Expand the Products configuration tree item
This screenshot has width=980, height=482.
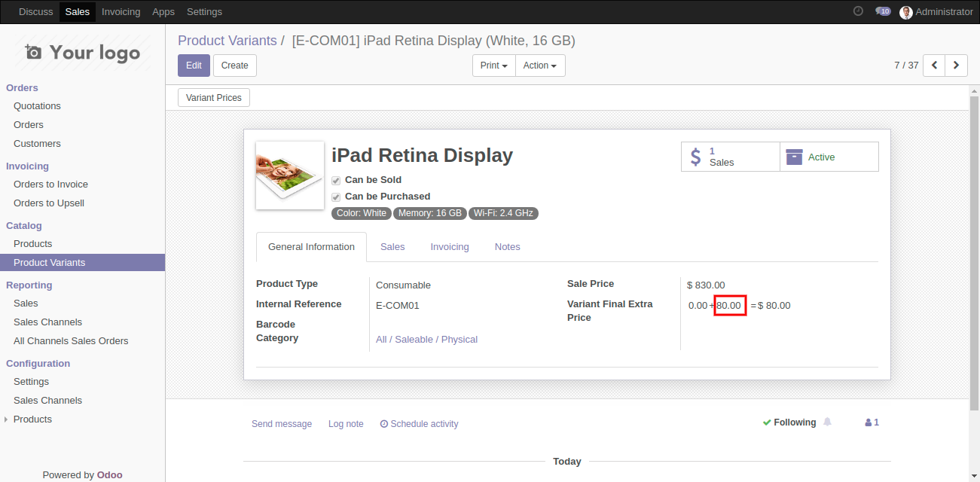(x=8, y=419)
